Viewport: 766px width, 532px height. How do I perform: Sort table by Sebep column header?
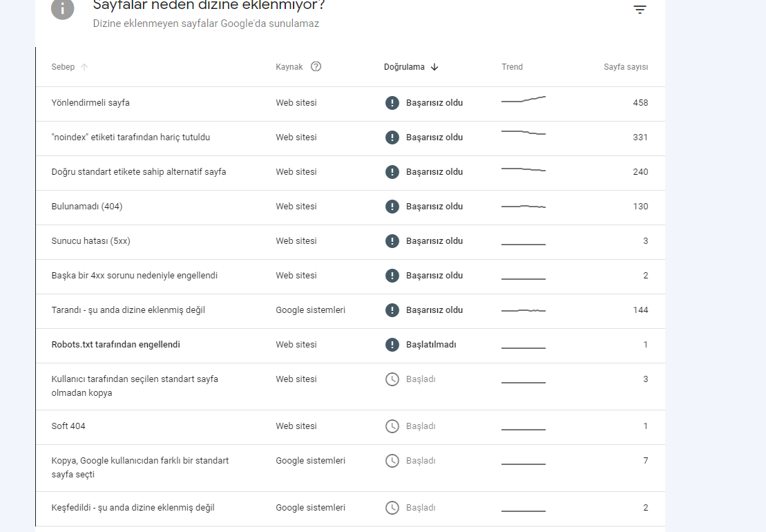pos(63,67)
